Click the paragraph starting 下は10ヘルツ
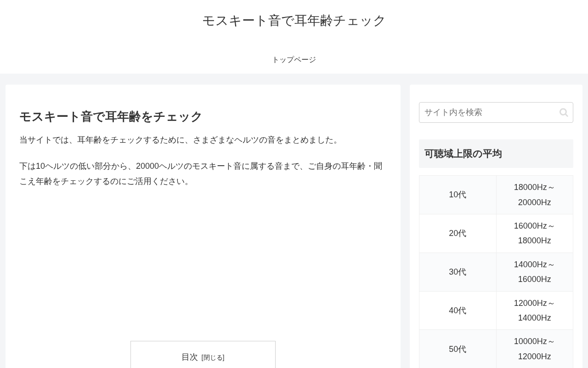Image resolution: width=588 pixels, height=368 pixels. [x=201, y=173]
